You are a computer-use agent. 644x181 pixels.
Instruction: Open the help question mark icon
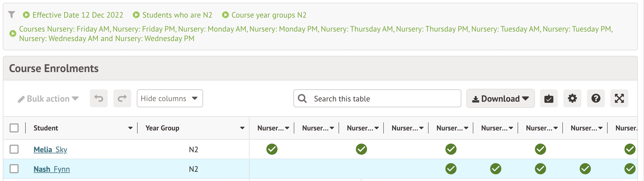[x=596, y=98]
